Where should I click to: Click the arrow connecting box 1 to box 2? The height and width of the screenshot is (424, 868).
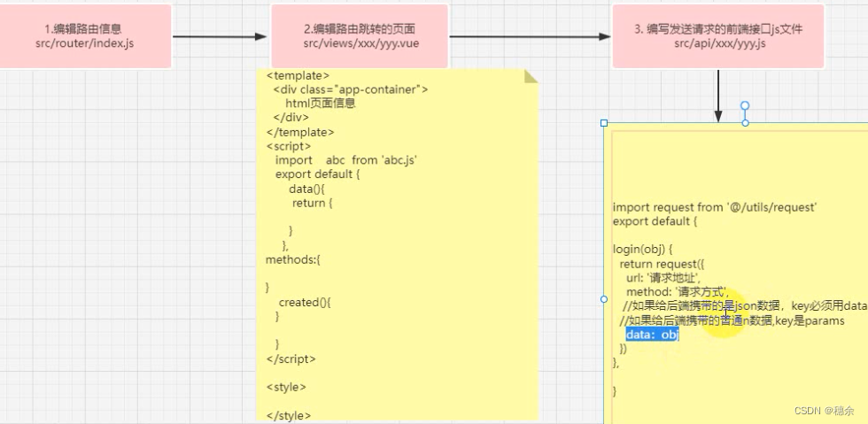(220, 36)
